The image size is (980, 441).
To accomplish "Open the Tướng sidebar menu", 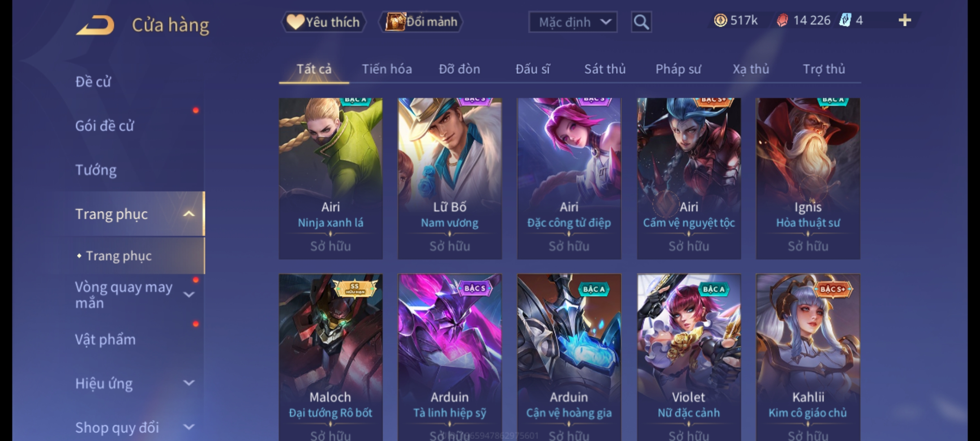I will (96, 170).
